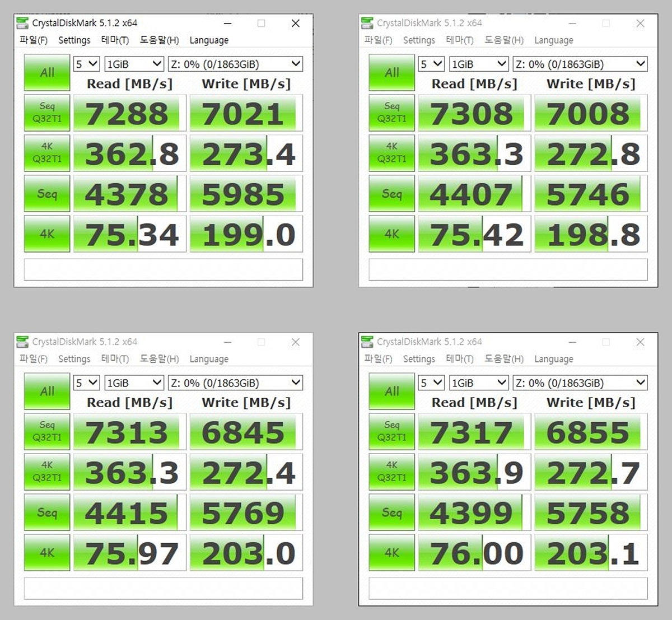
Task: Click the comment field in the 7313 window
Action: pyautogui.click(x=164, y=588)
